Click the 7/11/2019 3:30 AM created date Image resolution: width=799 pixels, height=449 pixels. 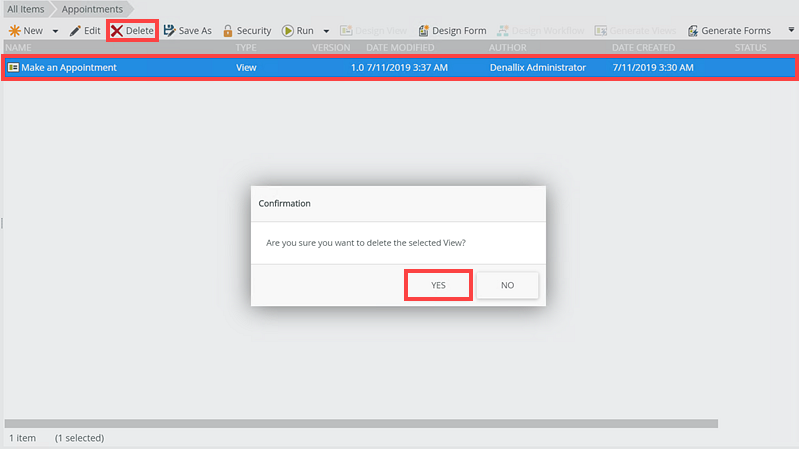click(653, 67)
